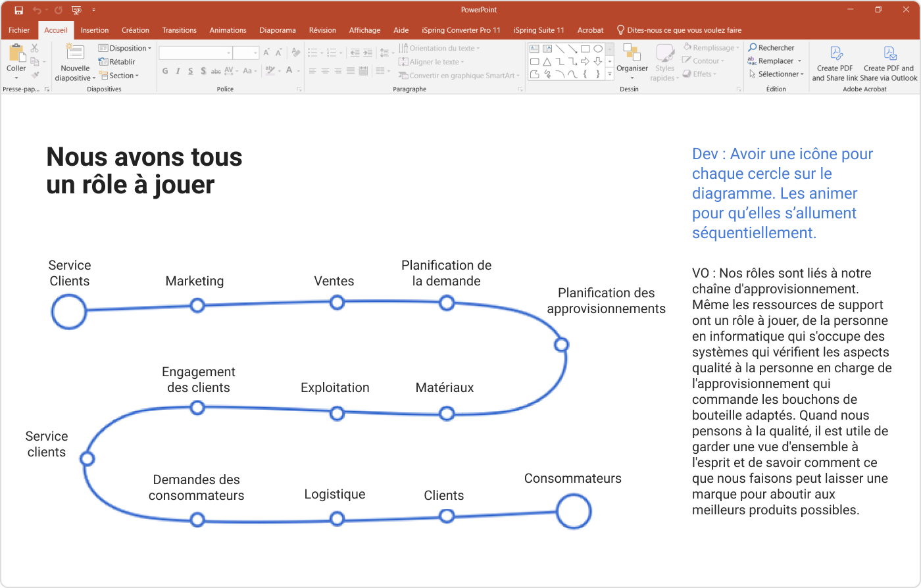This screenshot has height=588, width=921.
Task: Switch to the Insertion ribbon tab
Action: pyautogui.click(x=94, y=30)
